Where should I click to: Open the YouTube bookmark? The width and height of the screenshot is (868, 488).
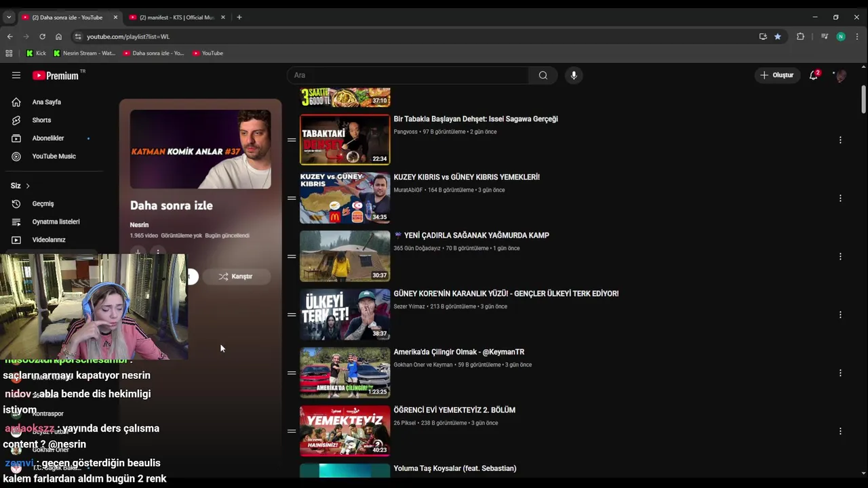point(208,53)
